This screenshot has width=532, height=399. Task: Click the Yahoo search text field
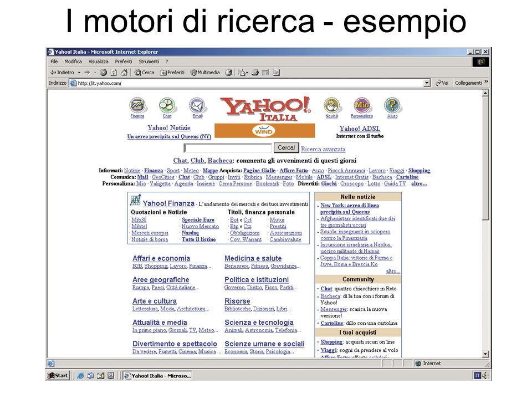click(x=228, y=148)
